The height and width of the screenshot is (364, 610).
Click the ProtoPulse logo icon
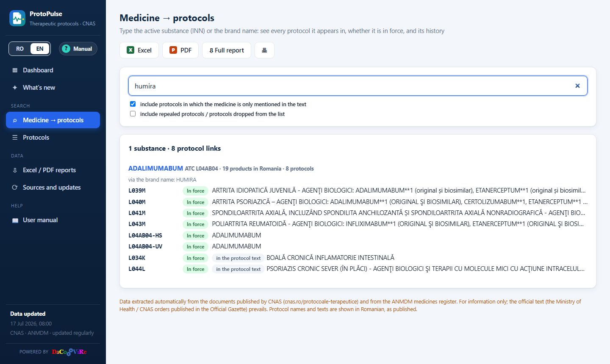pos(17,18)
